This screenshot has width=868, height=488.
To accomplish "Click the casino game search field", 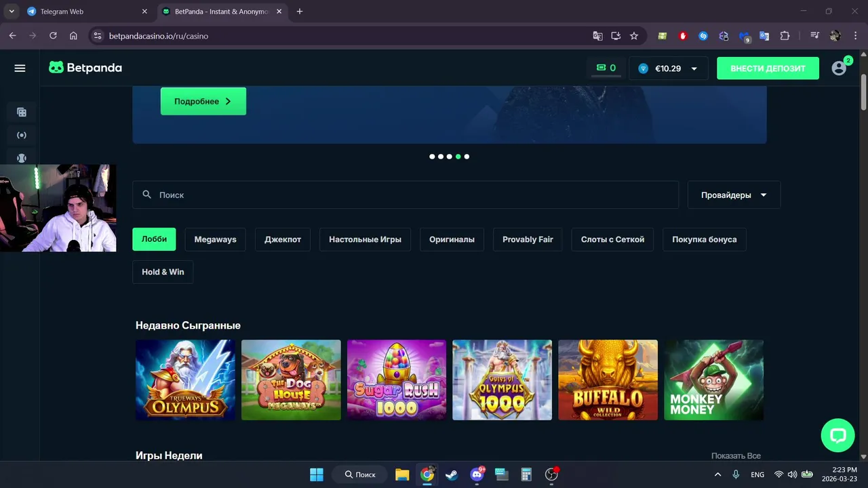I will [406, 195].
